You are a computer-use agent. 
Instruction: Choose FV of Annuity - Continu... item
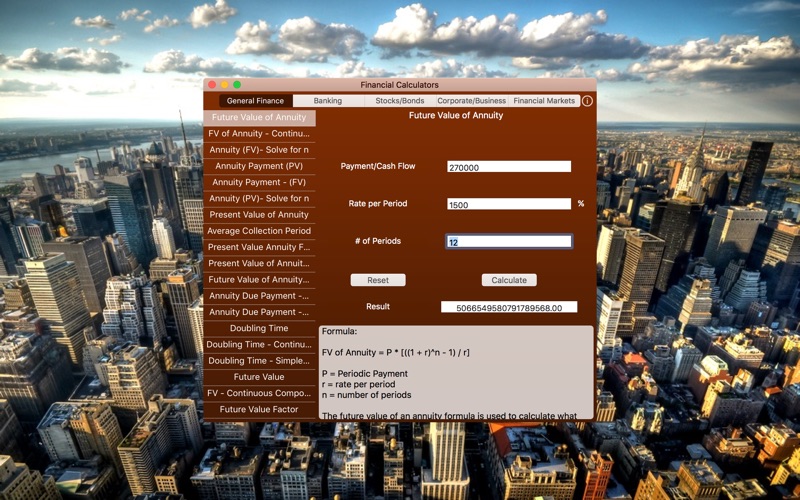coord(259,134)
